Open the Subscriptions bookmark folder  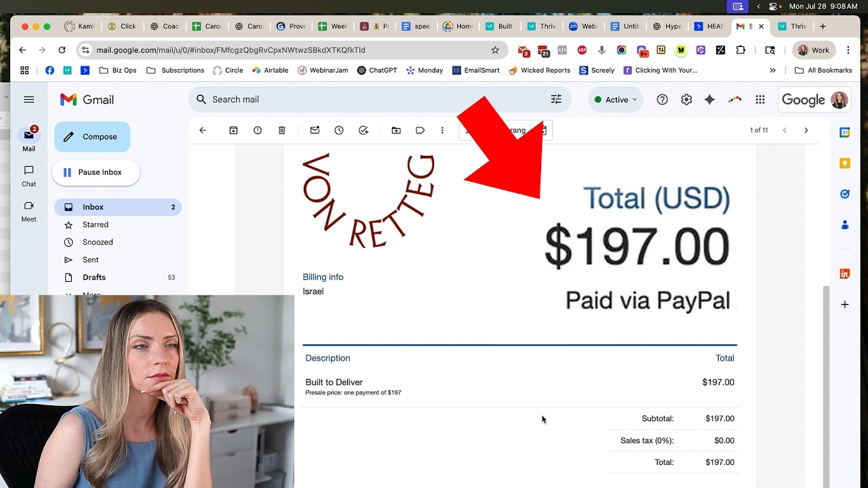point(175,70)
